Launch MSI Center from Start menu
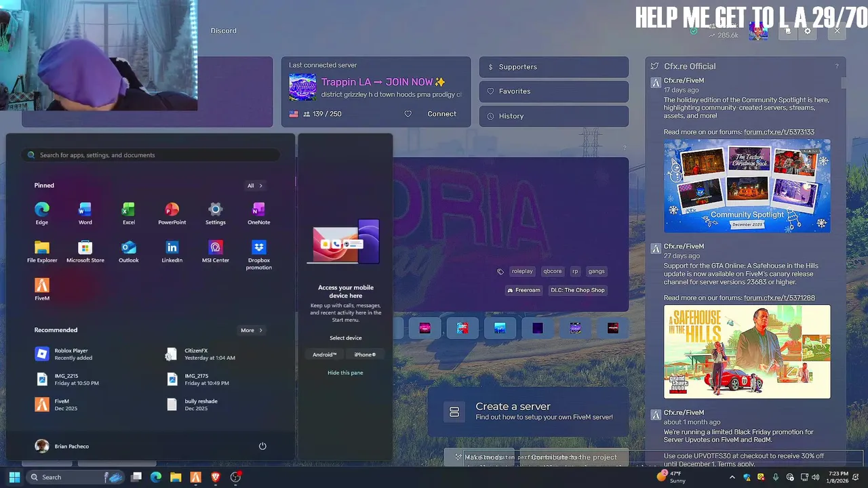Viewport: 868px width, 488px height. tap(215, 251)
